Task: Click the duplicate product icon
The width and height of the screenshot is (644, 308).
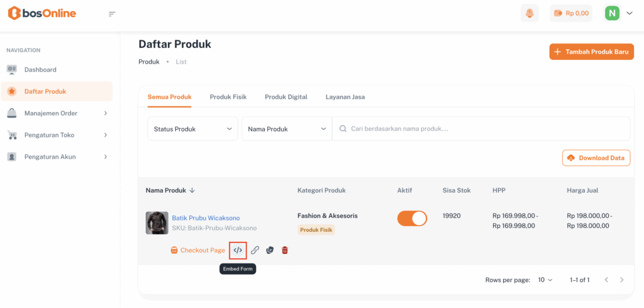Action: click(x=270, y=250)
